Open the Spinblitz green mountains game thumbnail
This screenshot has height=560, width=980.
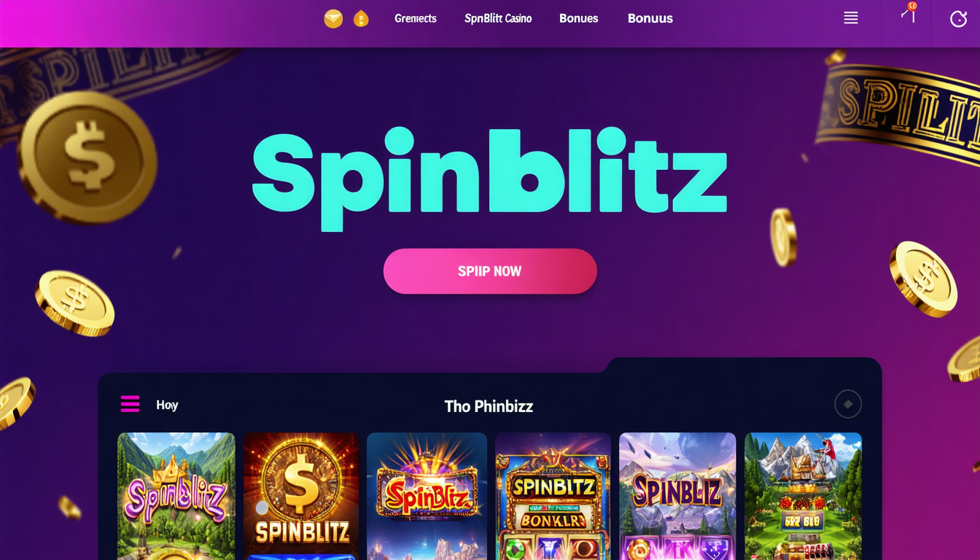pos(176,496)
